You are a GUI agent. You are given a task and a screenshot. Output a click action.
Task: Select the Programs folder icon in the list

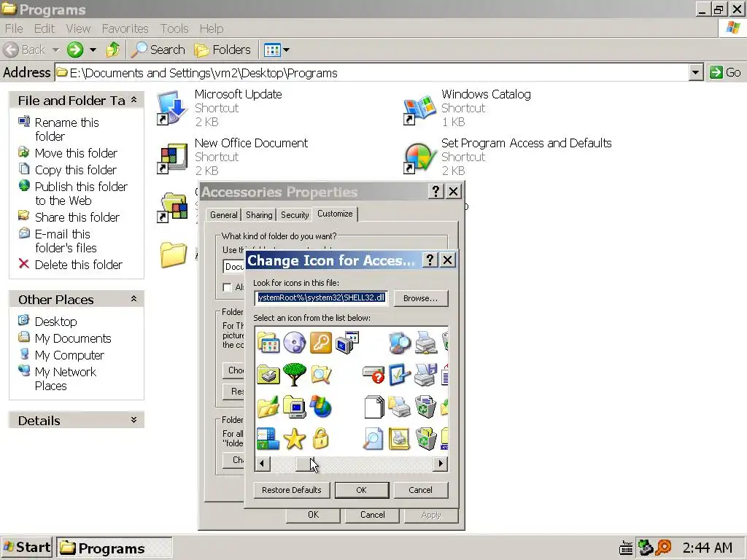[268, 343]
